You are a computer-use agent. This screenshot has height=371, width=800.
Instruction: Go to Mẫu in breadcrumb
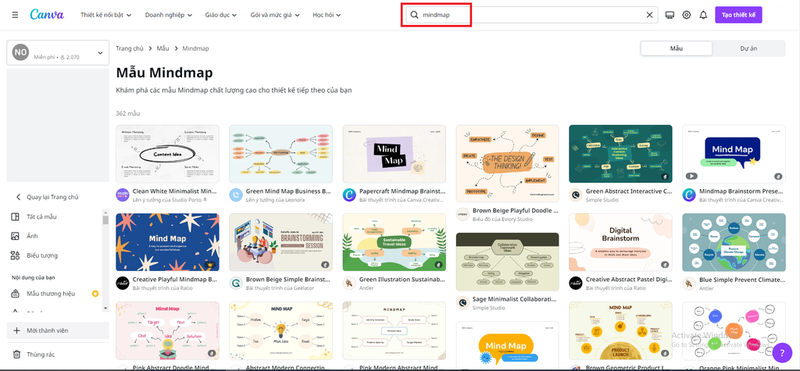(x=163, y=48)
